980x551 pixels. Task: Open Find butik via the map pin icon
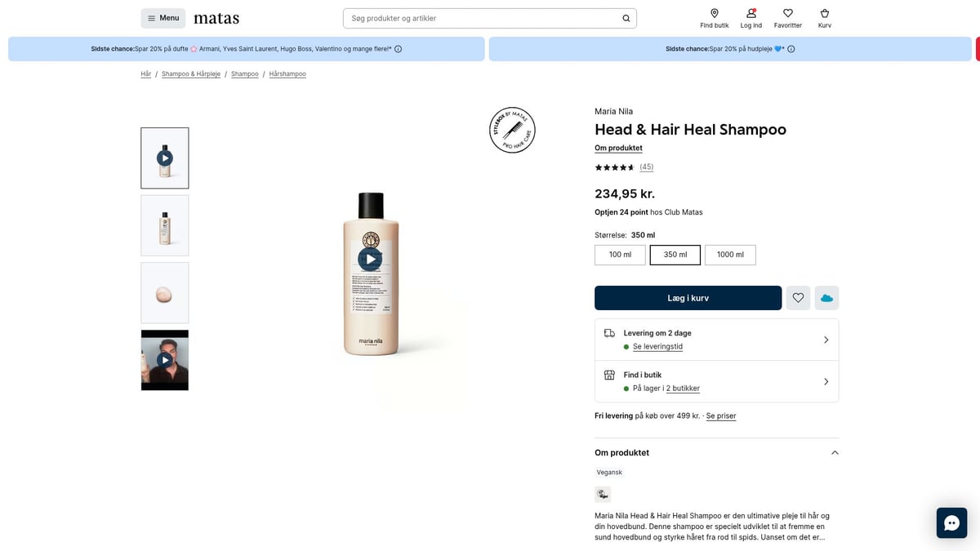(714, 13)
